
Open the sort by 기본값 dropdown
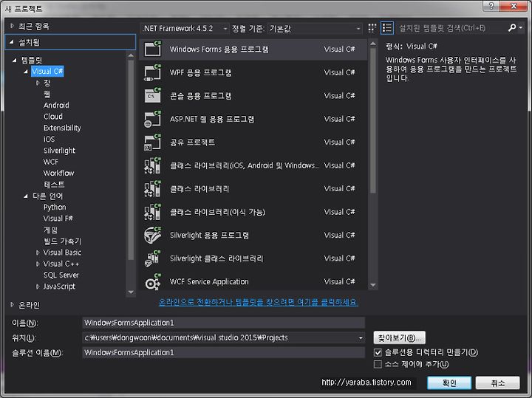(x=315, y=29)
